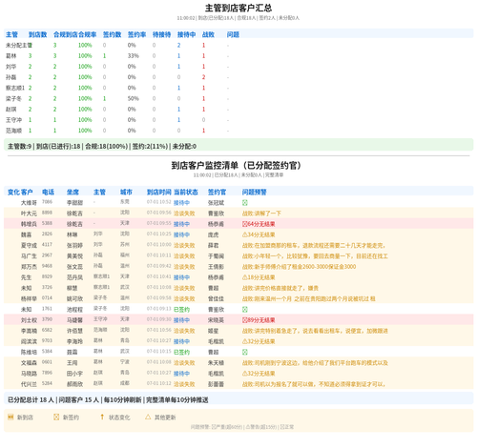Screen dimensions: 477x448
Task: Click the green check icon in row with phone 1761
Action: pyautogui.click(x=245, y=310)
